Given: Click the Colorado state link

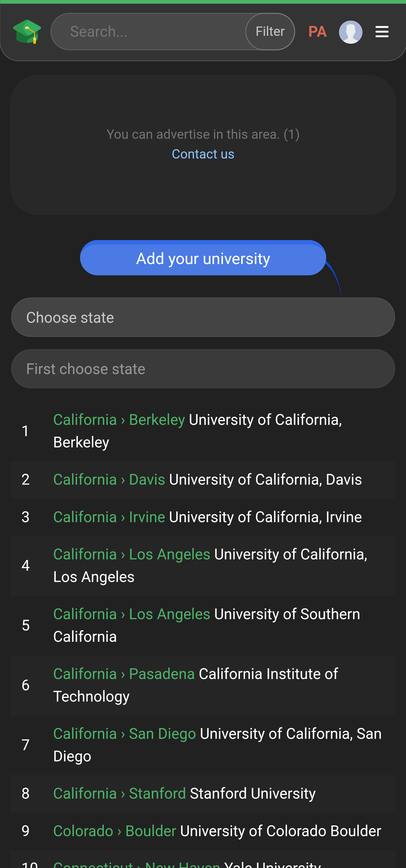Looking at the screenshot, I should [83, 831].
